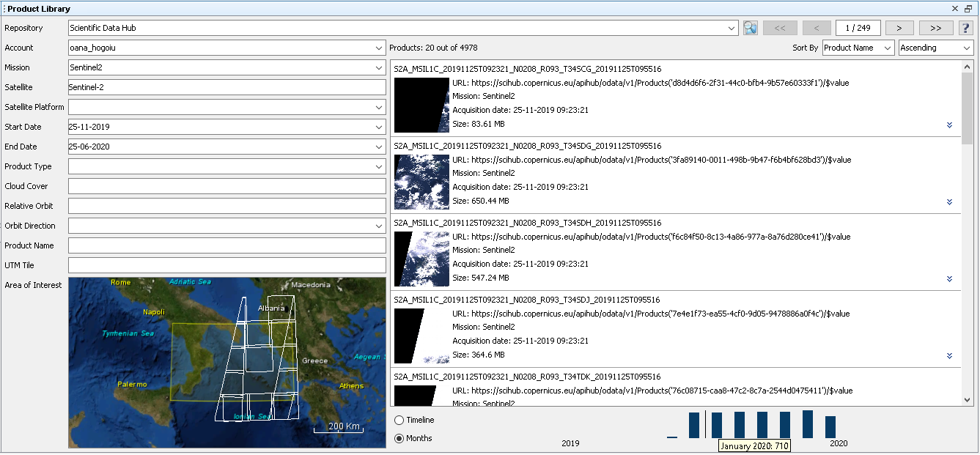The width and height of the screenshot is (980, 455).
Task: Select the T34SDG cloudy product thumbnail
Action: point(421,182)
